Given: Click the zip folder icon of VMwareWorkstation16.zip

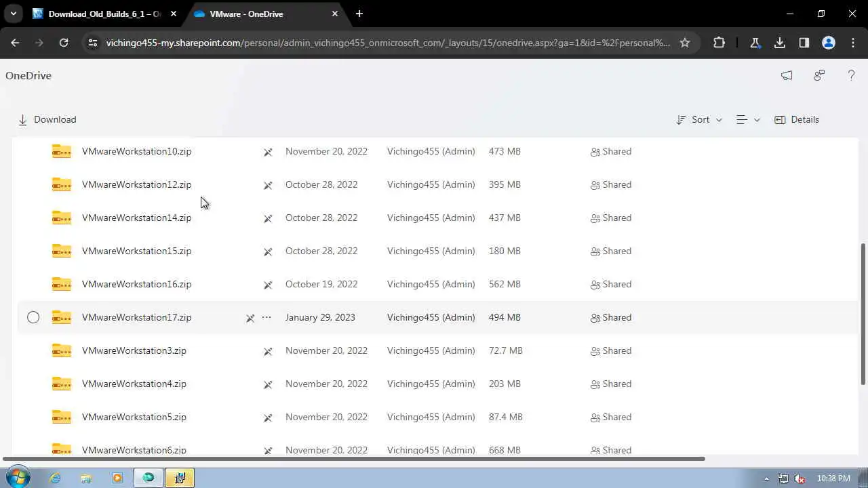Looking at the screenshot, I should [62, 284].
